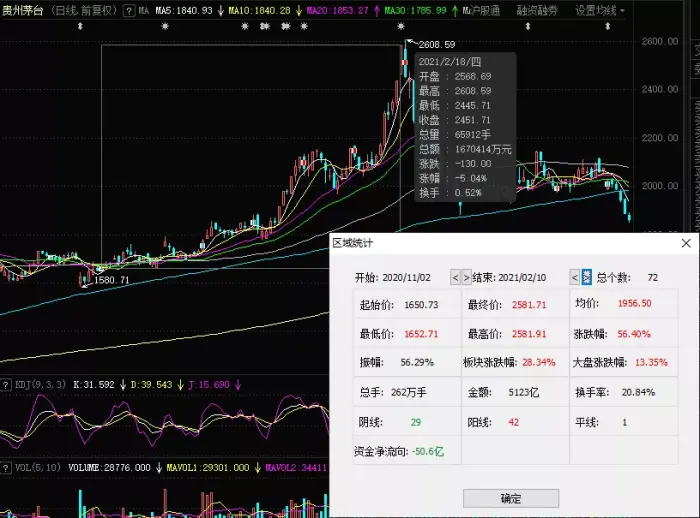Open the 日线 前复权 period selector

[x=84, y=10]
